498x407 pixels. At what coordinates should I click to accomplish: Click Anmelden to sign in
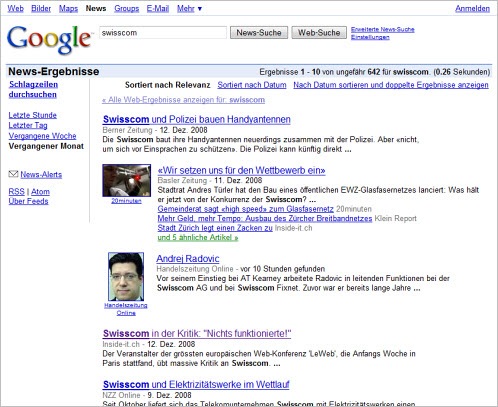(x=472, y=9)
